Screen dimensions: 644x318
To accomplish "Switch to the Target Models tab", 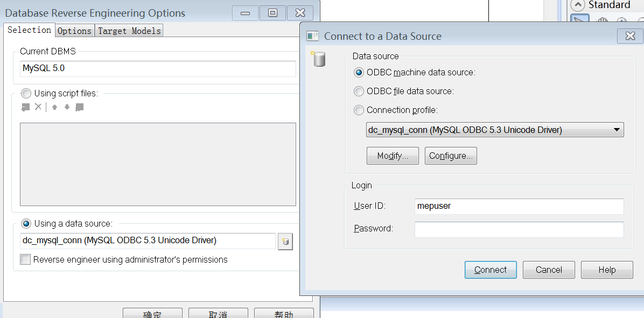I will tap(129, 31).
